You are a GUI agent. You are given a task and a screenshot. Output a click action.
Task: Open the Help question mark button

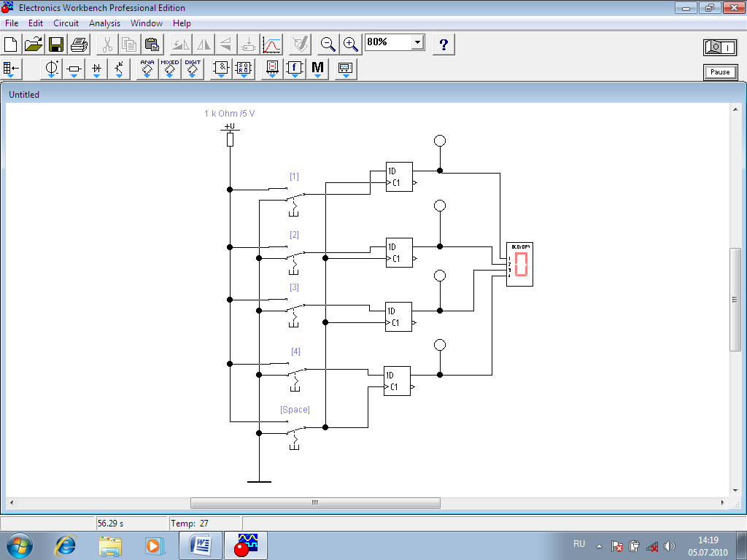pyautogui.click(x=444, y=44)
